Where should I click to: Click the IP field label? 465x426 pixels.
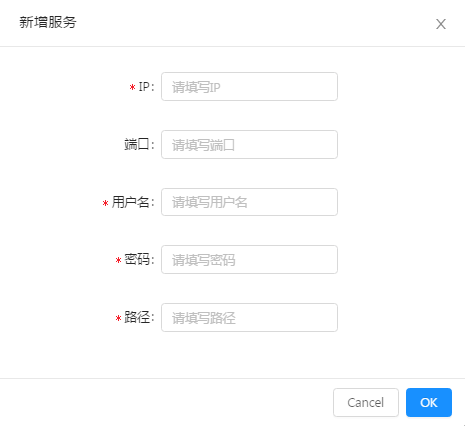146,87
